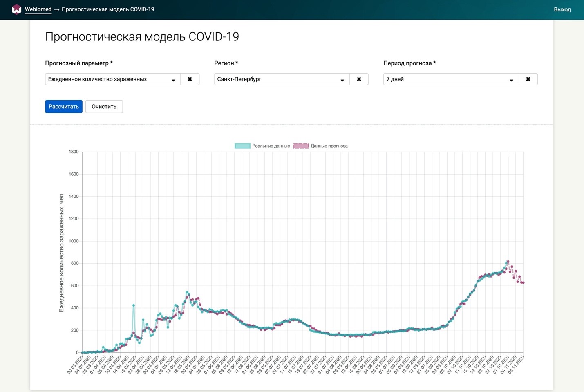Clear the Прогнозный параметр field with its X

(x=190, y=79)
